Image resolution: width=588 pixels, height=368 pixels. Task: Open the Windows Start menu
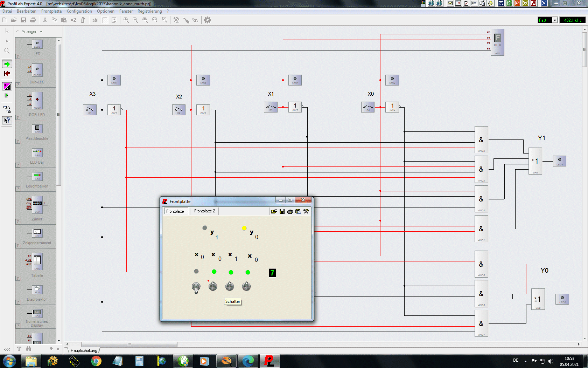point(9,361)
